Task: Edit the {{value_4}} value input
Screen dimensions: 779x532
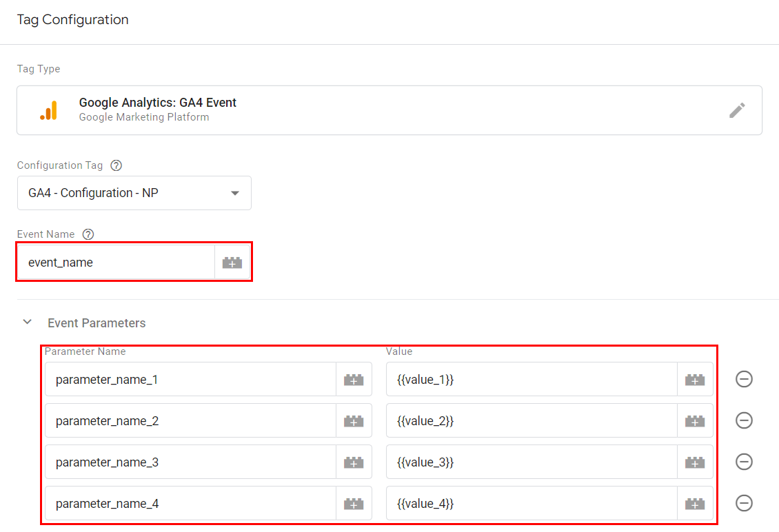Action: click(532, 504)
